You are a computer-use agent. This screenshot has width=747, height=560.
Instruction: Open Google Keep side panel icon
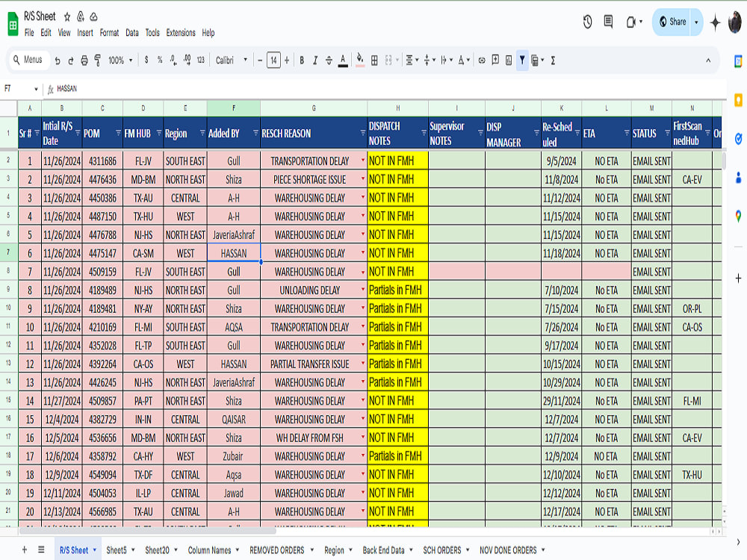[x=738, y=100]
